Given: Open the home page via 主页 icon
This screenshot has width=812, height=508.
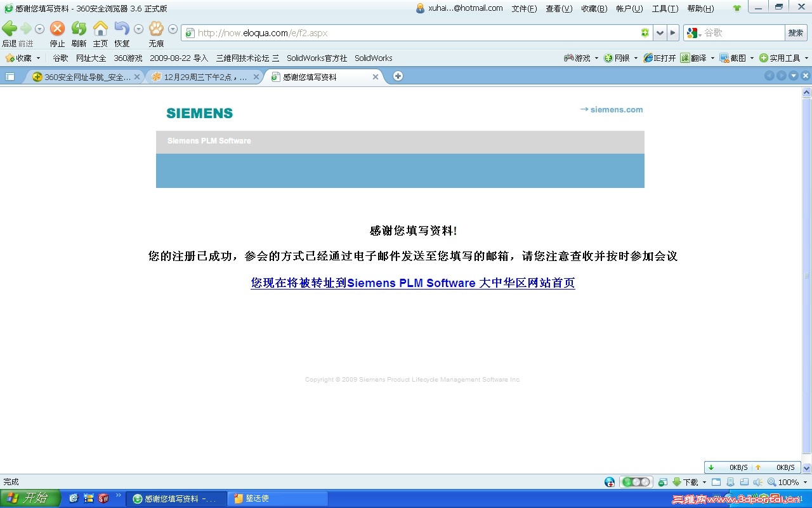Looking at the screenshot, I should [x=100, y=29].
